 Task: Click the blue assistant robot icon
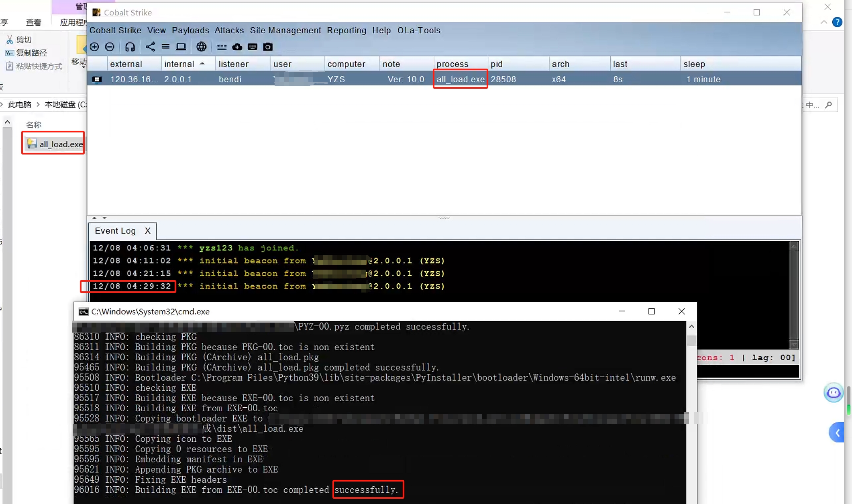pos(834,392)
